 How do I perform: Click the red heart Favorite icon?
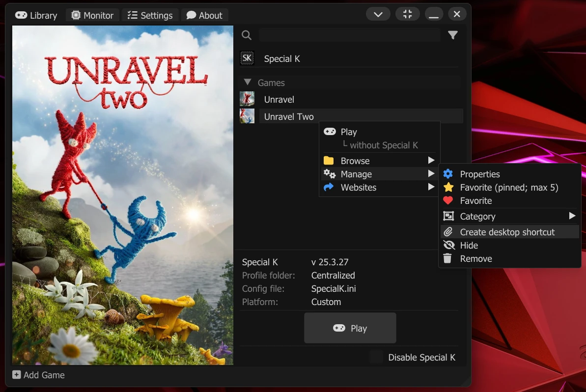coord(448,201)
